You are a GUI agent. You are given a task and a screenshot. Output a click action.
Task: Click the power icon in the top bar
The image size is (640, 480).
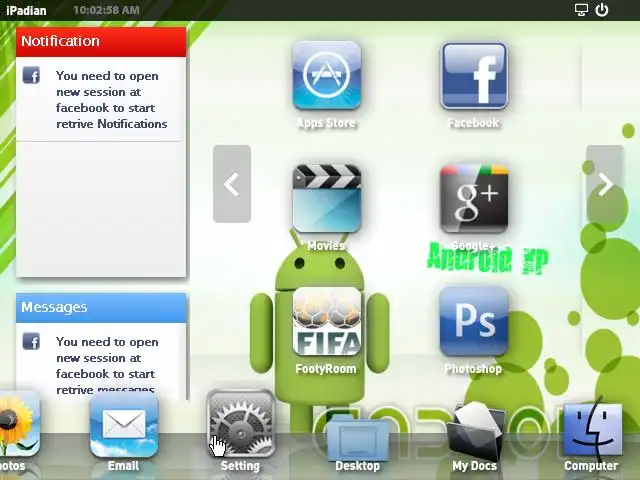(602, 10)
